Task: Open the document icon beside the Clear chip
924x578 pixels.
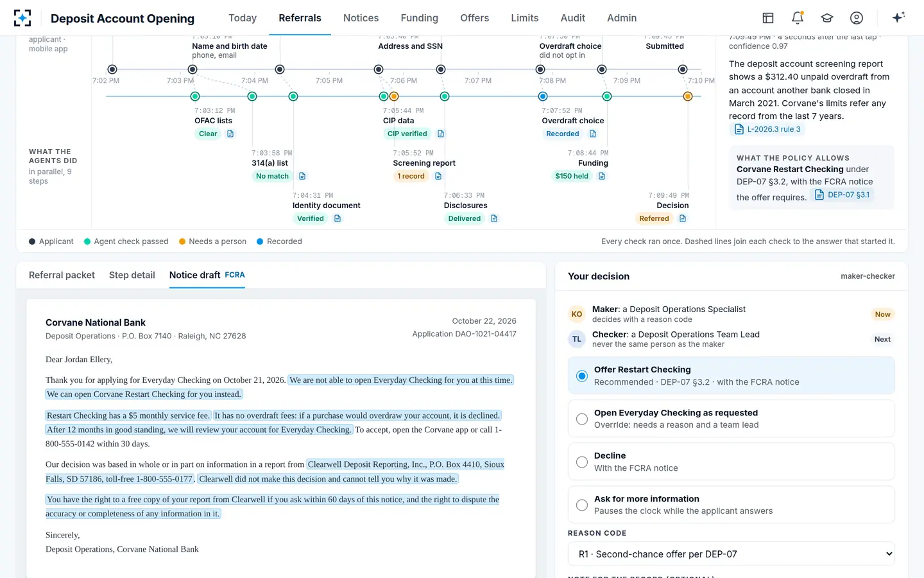Action: coord(230,134)
